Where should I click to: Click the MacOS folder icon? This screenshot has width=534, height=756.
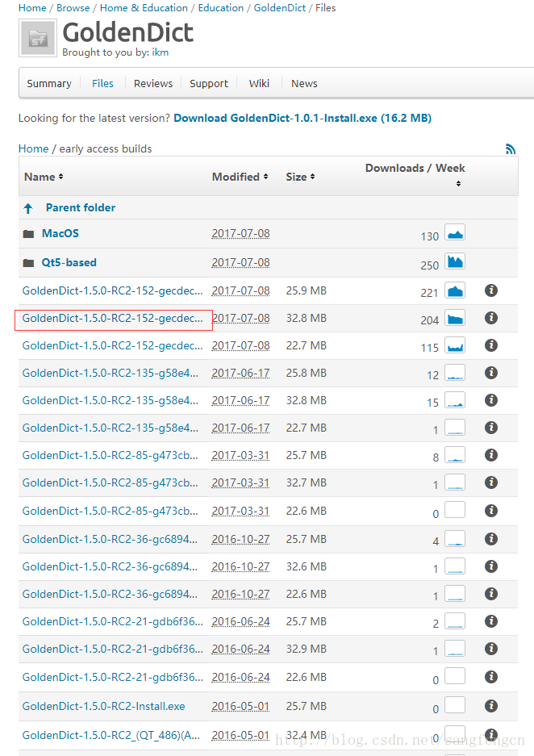pos(28,234)
